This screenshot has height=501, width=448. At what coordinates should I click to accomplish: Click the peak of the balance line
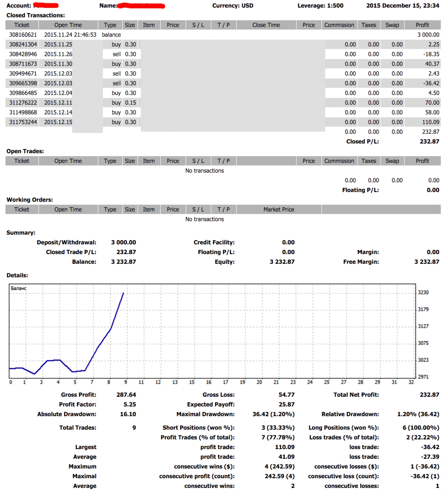tap(123, 293)
